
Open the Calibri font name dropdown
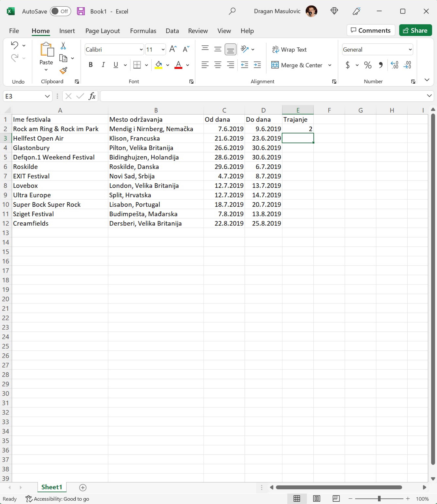click(141, 49)
